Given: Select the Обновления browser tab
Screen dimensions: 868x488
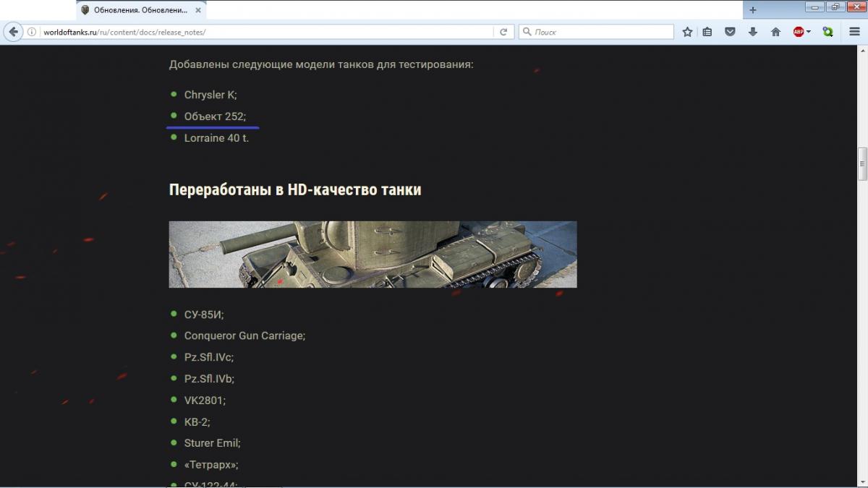Looking at the screenshot, I should click(x=142, y=10).
